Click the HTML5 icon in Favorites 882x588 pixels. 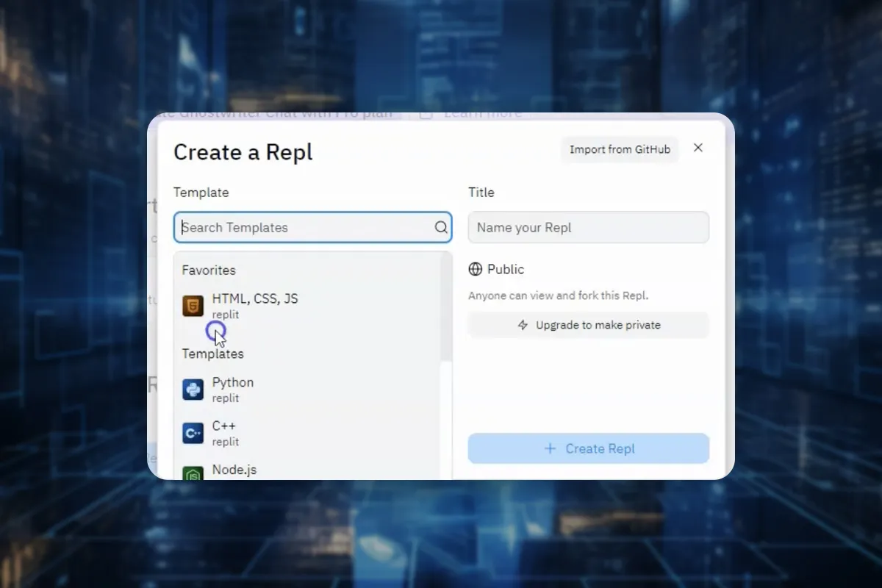193,306
